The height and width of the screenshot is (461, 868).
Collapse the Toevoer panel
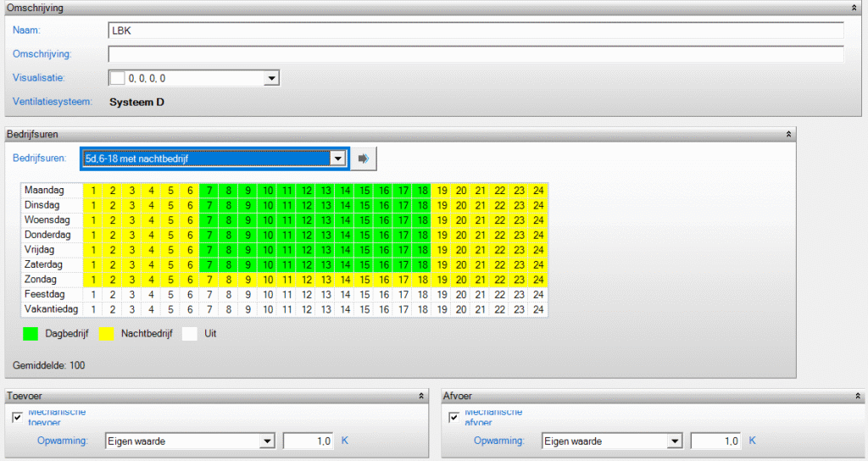421,396
